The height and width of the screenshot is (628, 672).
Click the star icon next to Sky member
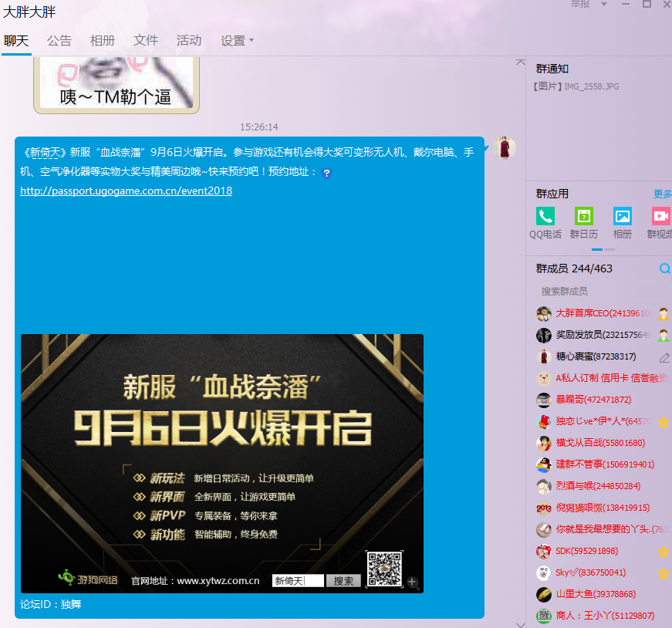[664, 572]
